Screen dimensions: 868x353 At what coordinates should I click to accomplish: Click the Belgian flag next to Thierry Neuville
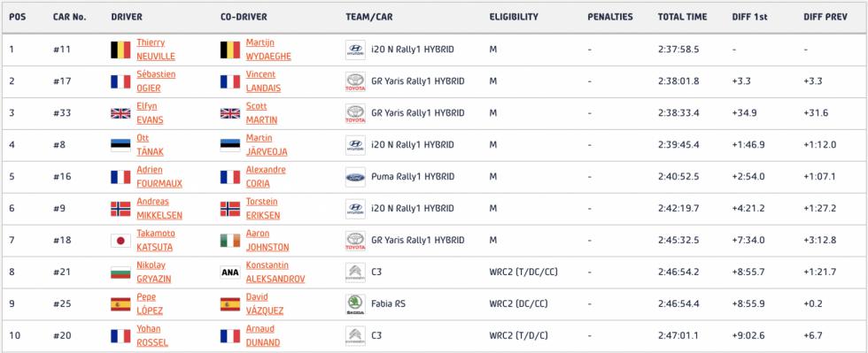(x=120, y=50)
